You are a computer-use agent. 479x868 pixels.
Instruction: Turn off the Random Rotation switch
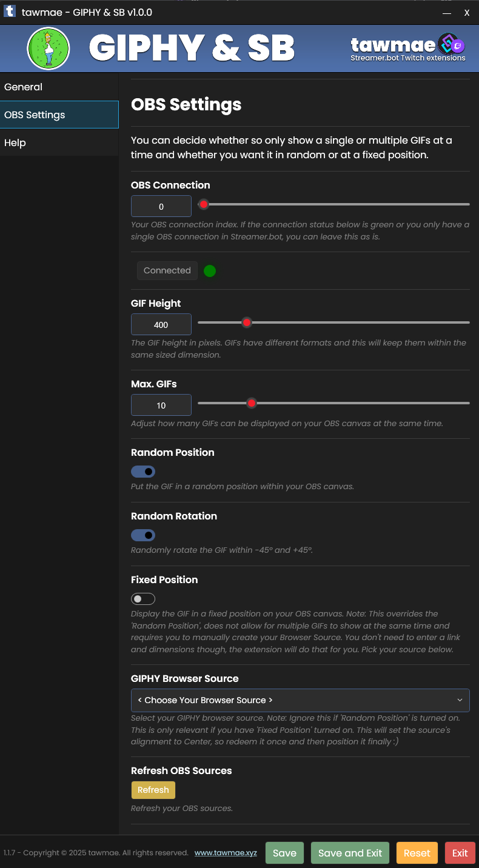pos(143,535)
